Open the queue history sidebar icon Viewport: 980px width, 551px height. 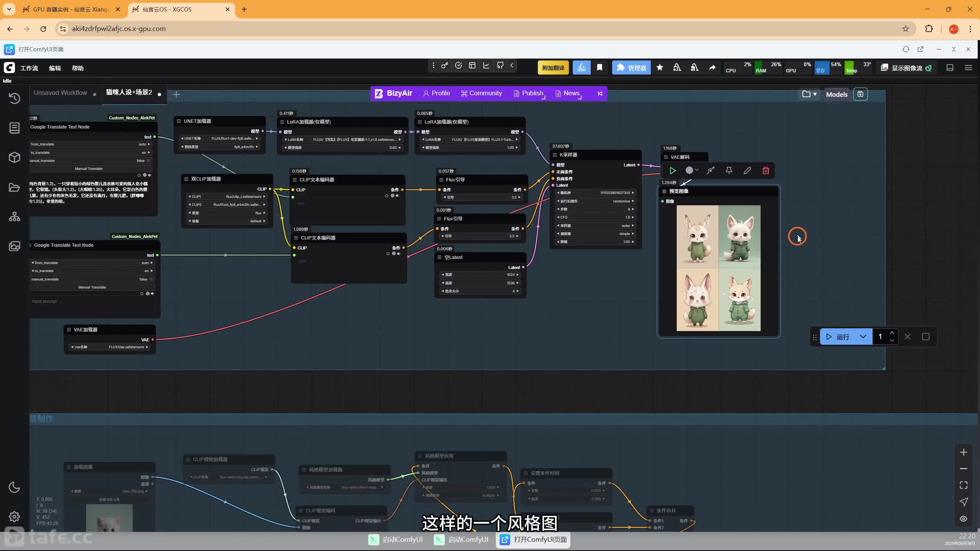15,98
